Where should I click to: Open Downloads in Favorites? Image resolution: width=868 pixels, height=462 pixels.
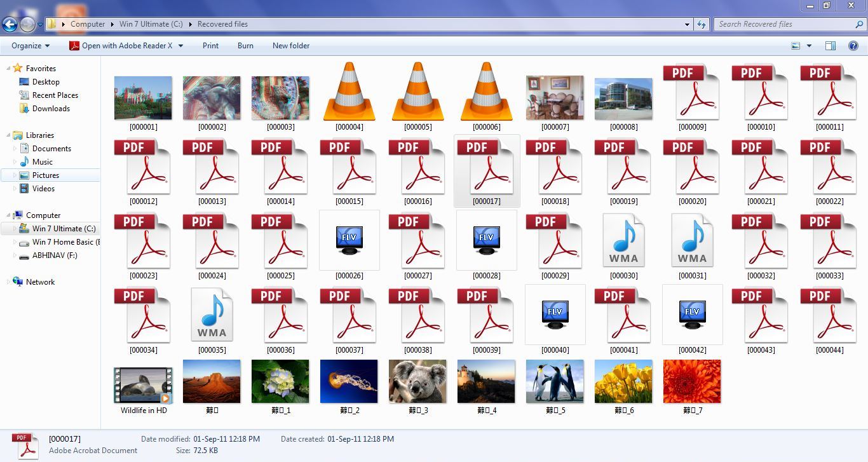click(x=51, y=108)
